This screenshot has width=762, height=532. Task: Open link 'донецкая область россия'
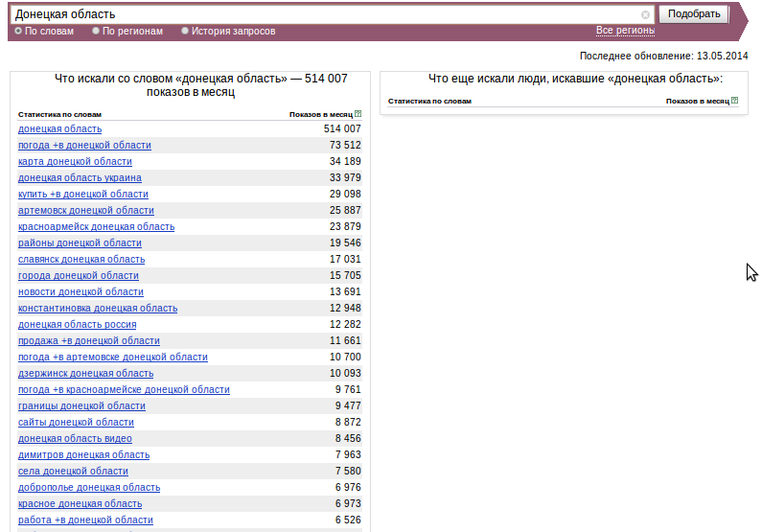pyautogui.click(x=78, y=325)
